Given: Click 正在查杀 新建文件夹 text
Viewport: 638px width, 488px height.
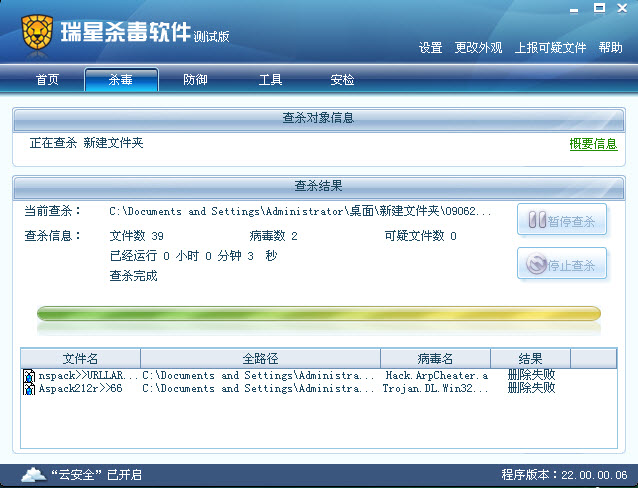Looking at the screenshot, I should point(86,143).
